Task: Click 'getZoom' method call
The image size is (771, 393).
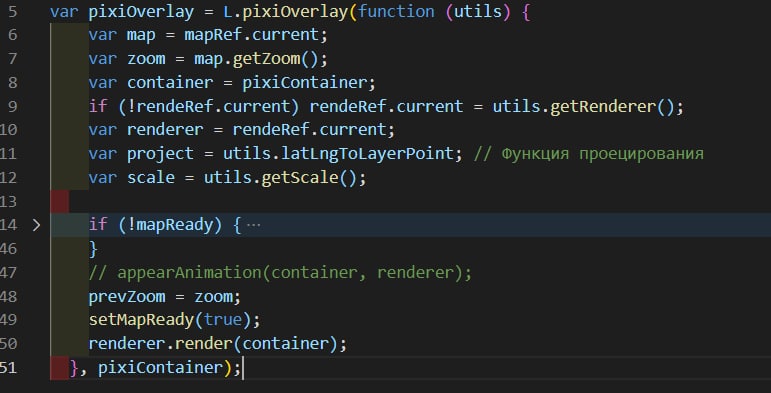Action: [x=266, y=59]
